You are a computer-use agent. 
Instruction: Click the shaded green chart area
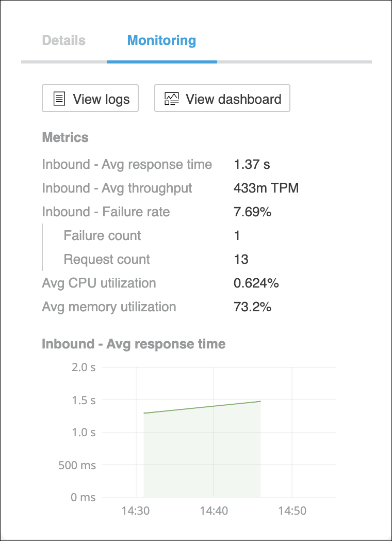click(x=202, y=454)
